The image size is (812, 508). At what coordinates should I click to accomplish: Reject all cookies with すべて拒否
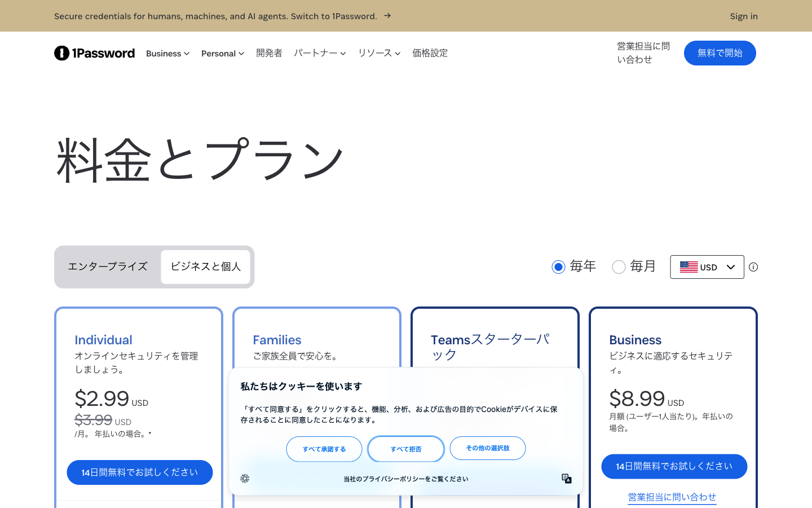click(x=406, y=449)
